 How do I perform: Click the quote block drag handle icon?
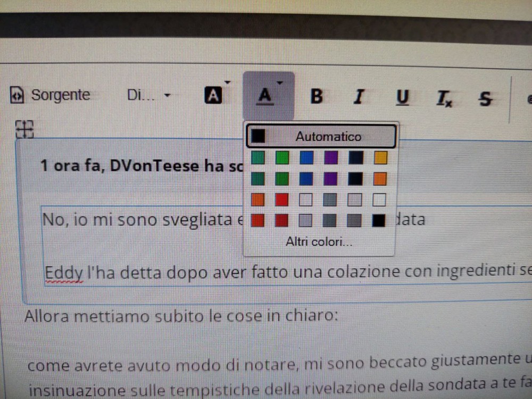(24, 128)
